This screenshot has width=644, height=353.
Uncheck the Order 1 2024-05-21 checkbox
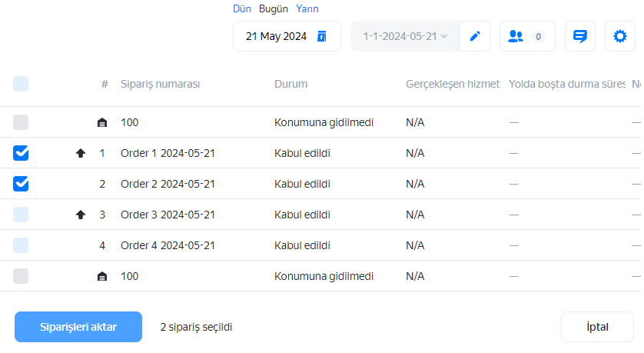[22, 153]
